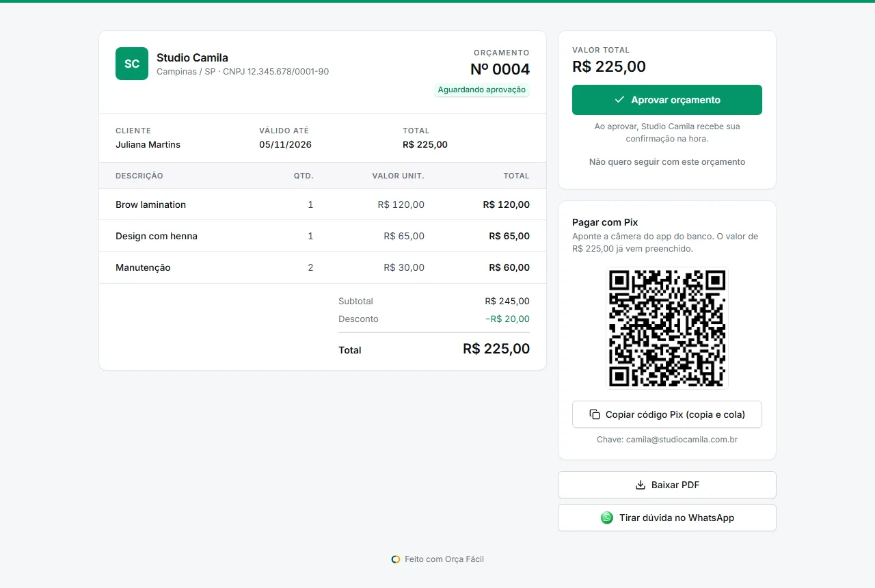875x588 pixels.
Task: Click the quote number Nº 0004
Action: click(x=500, y=69)
